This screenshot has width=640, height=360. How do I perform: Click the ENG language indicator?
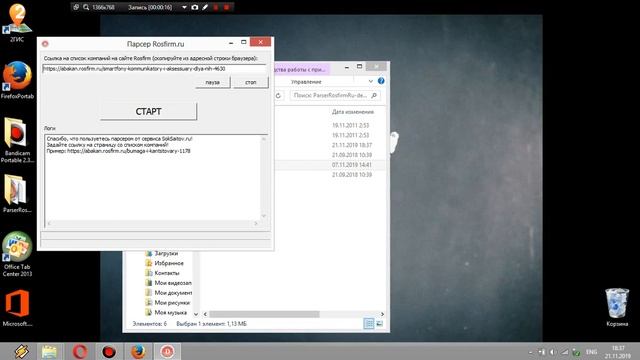click(591, 352)
